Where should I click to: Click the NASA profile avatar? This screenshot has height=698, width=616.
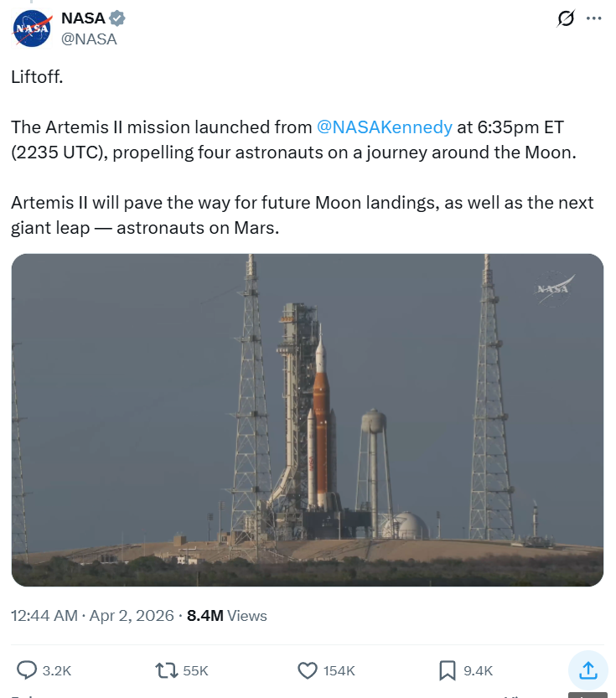[33, 28]
